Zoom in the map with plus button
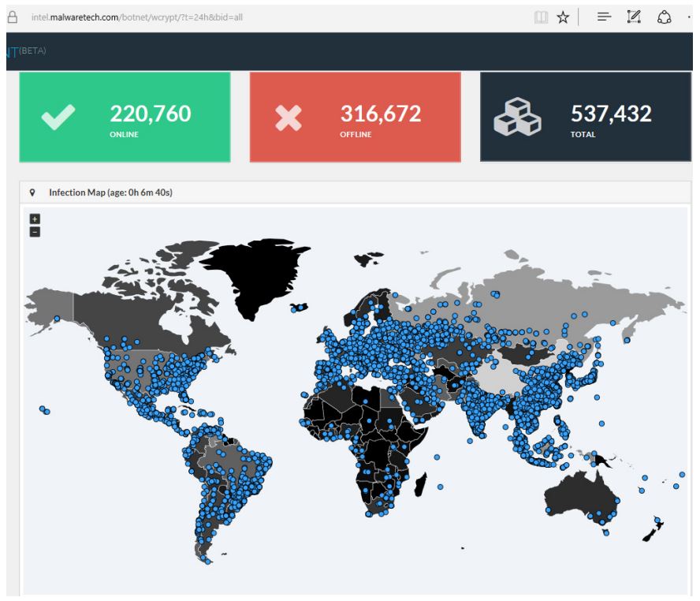Viewport: 700px width, 601px height. coord(35,218)
